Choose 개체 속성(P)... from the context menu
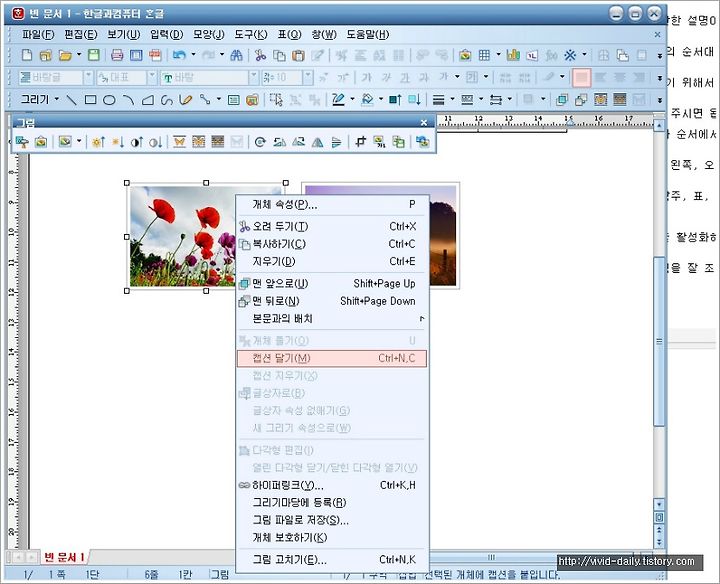Viewport: 720px width, 584px height. pyautogui.click(x=332, y=204)
